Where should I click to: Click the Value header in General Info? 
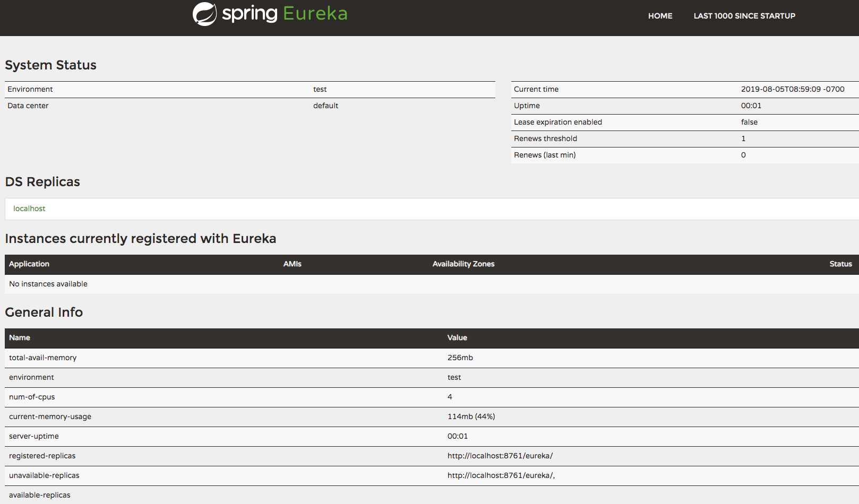457,337
